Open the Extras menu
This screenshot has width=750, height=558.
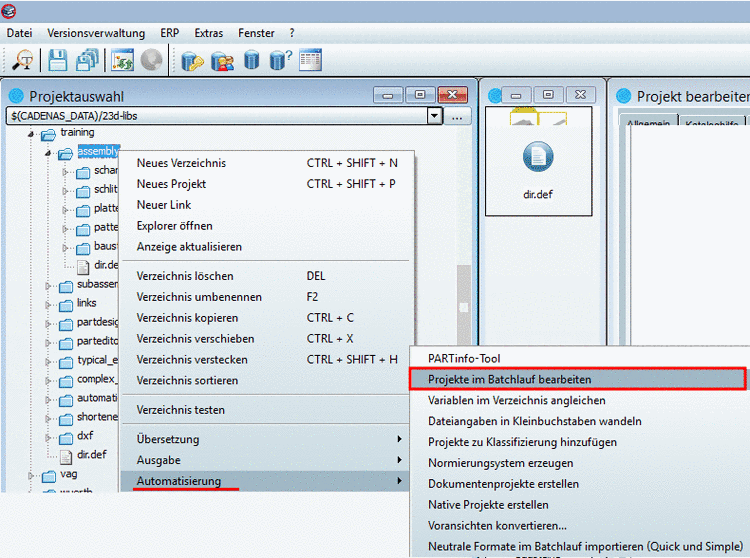click(209, 33)
